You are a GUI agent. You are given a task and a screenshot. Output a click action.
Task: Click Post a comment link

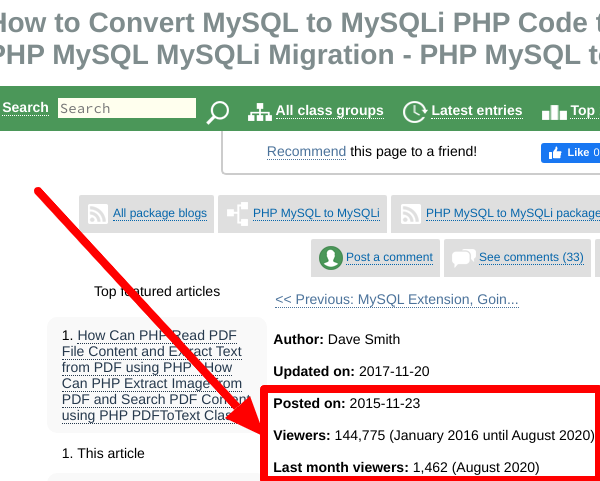pyautogui.click(x=389, y=257)
